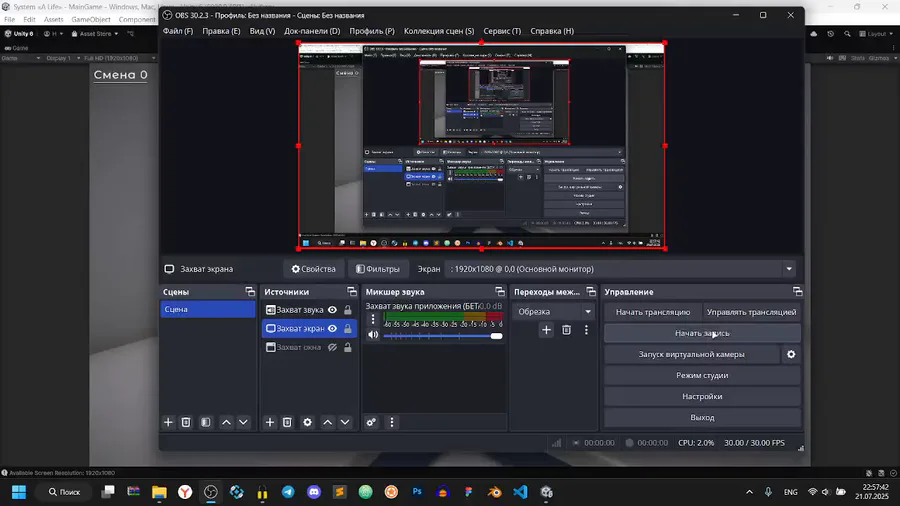Open Telegram from the taskbar
The height and width of the screenshot is (506, 900).
[x=288, y=492]
